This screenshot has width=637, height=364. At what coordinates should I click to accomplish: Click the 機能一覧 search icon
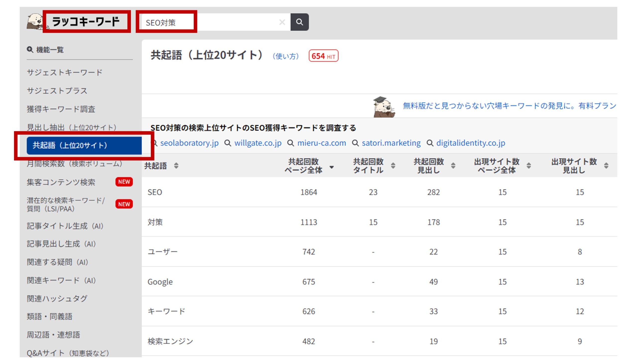(30, 50)
